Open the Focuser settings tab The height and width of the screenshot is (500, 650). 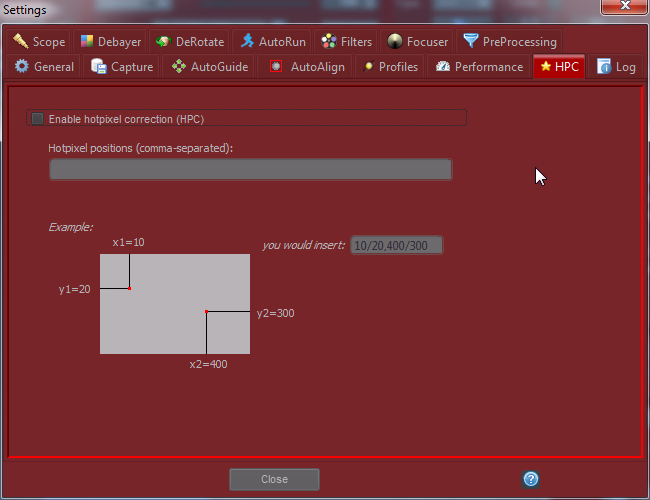(x=418, y=42)
